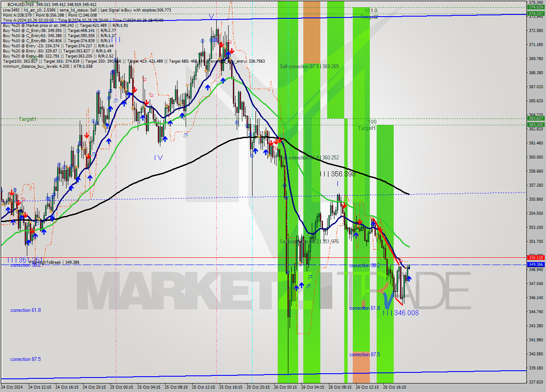This screenshot has width=546, height=392.
Task: Select the line starting 'Line:3492'
Action: (87, 10)
